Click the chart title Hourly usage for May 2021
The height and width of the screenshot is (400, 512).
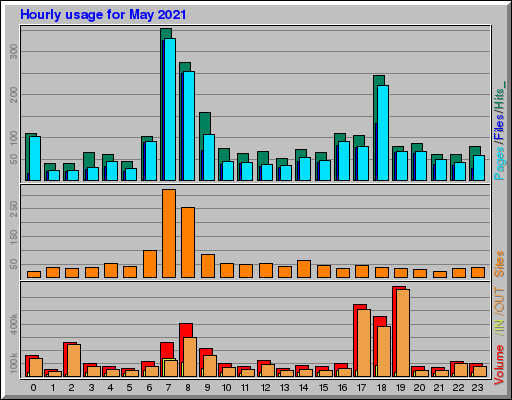(x=103, y=15)
